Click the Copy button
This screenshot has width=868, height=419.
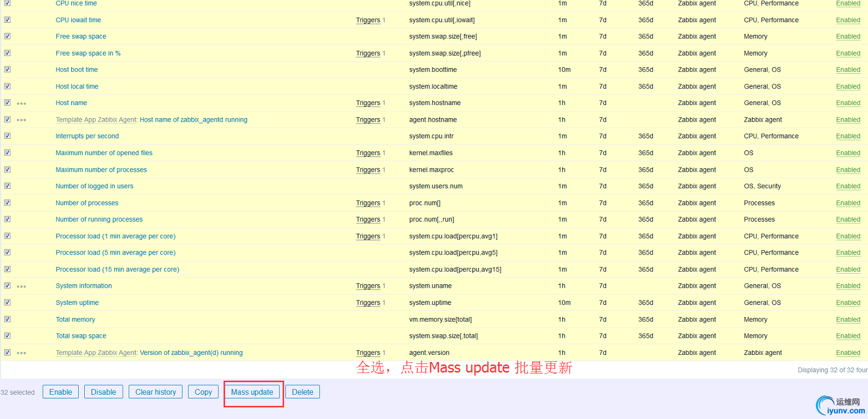(x=203, y=392)
